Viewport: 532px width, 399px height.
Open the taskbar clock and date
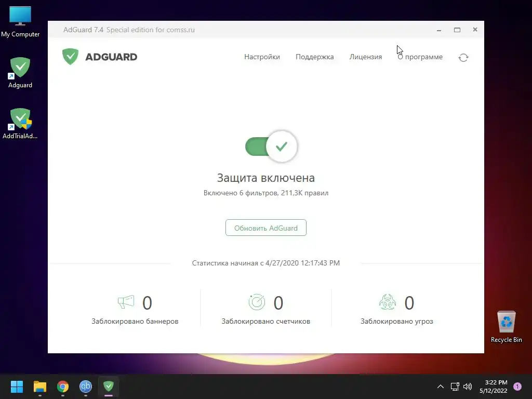click(x=494, y=387)
